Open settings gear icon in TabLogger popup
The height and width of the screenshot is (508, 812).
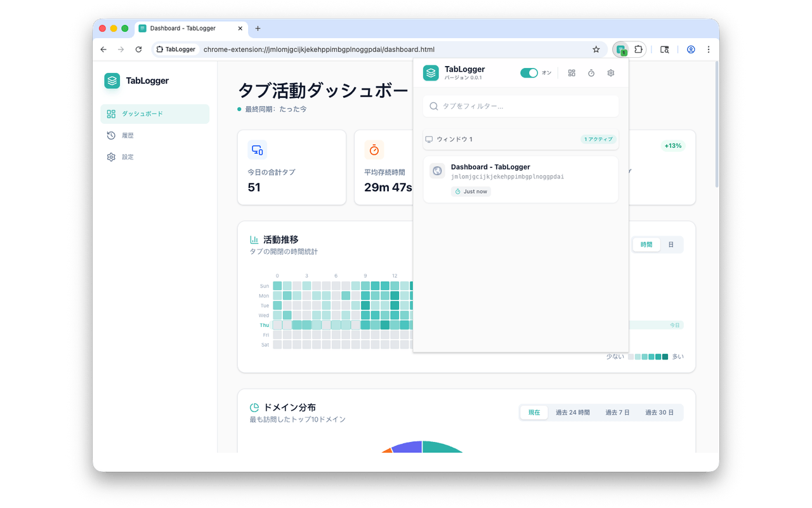click(x=611, y=73)
